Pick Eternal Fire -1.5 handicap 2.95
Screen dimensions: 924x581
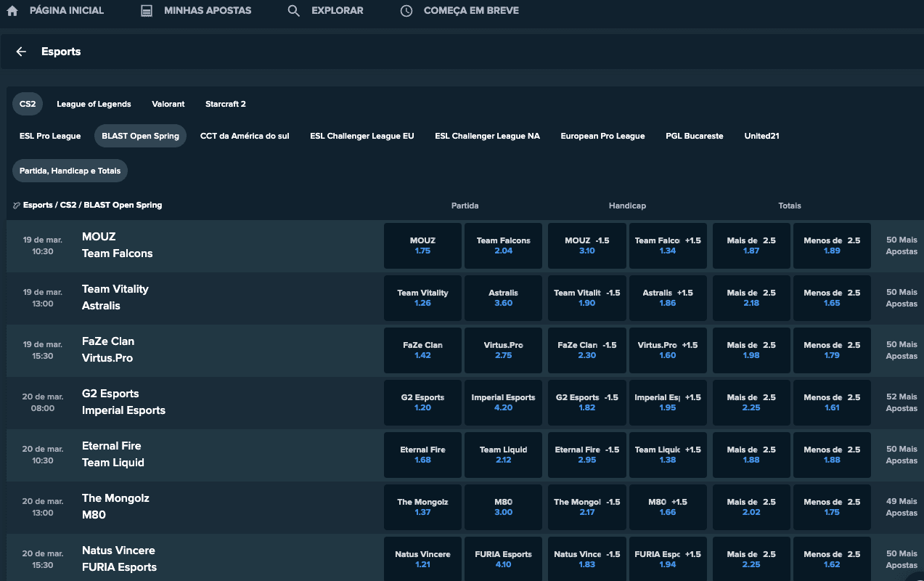[x=587, y=455]
